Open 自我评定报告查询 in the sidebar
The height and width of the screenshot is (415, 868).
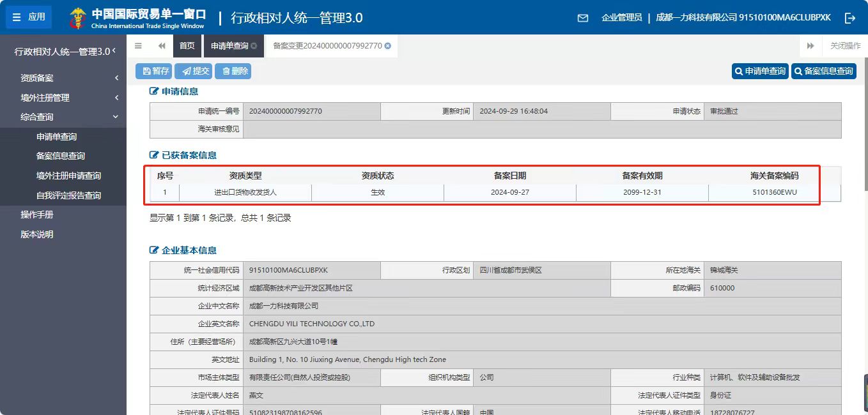pyautogui.click(x=68, y=195)
